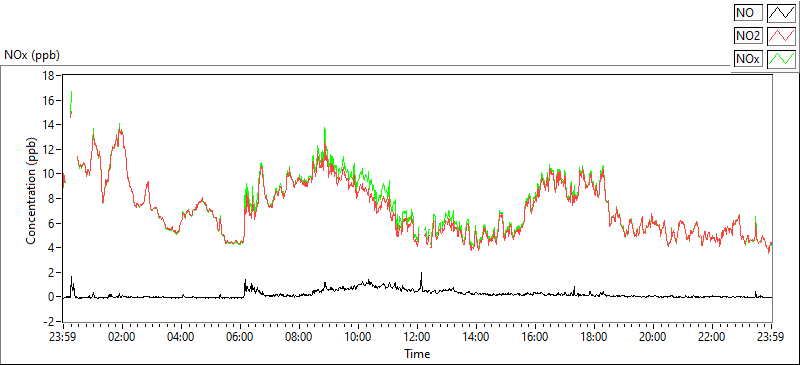Image resolution: width=800 pixels, height=365 pixels.
Task: Open the NOx green line style icon
Action: pyautogui.click(x=781, y=59)
